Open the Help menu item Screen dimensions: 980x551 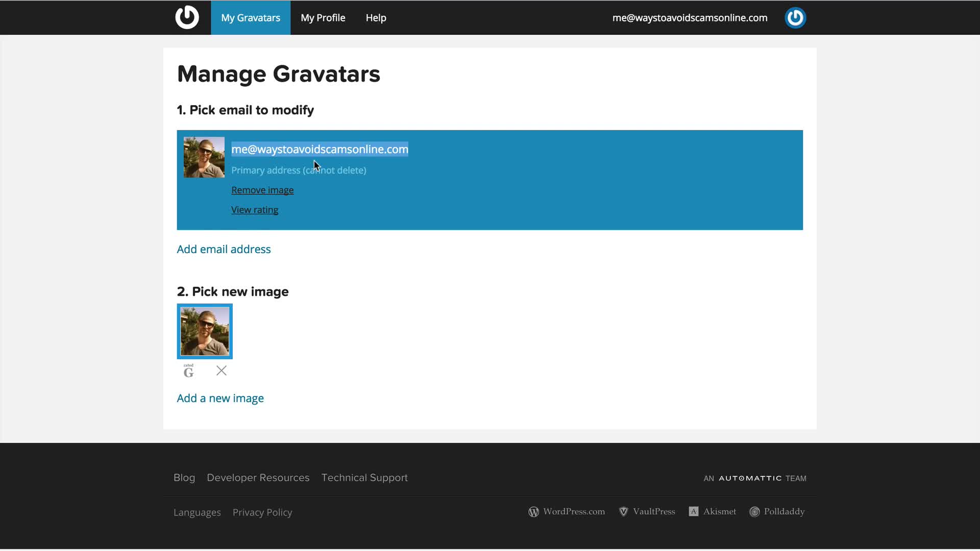376,17
